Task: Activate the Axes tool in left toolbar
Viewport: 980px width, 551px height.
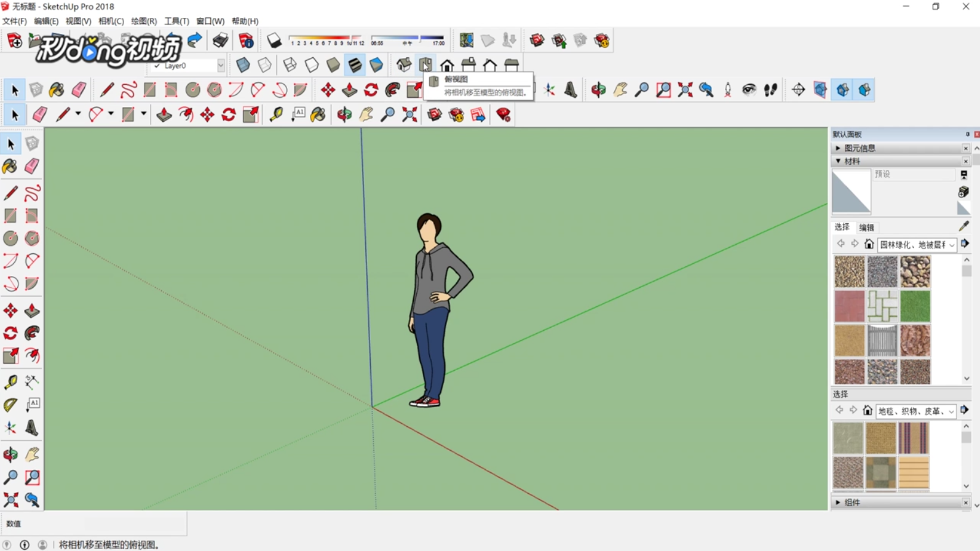Action: coord(10,427)
